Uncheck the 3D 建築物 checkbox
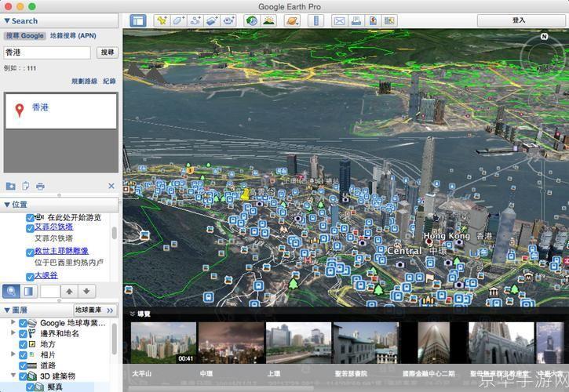The image size is (569, 392). click(23, 376)
